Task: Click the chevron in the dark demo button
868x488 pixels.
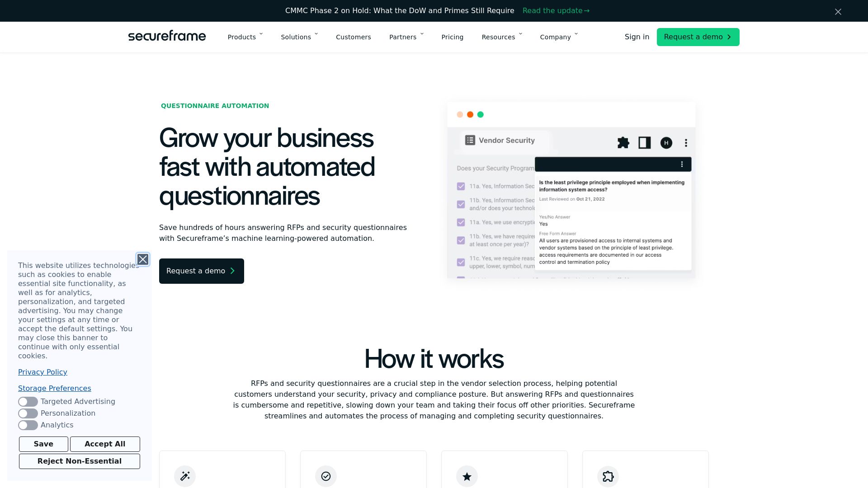Action: pyautogui.click(x=233, y=271)
